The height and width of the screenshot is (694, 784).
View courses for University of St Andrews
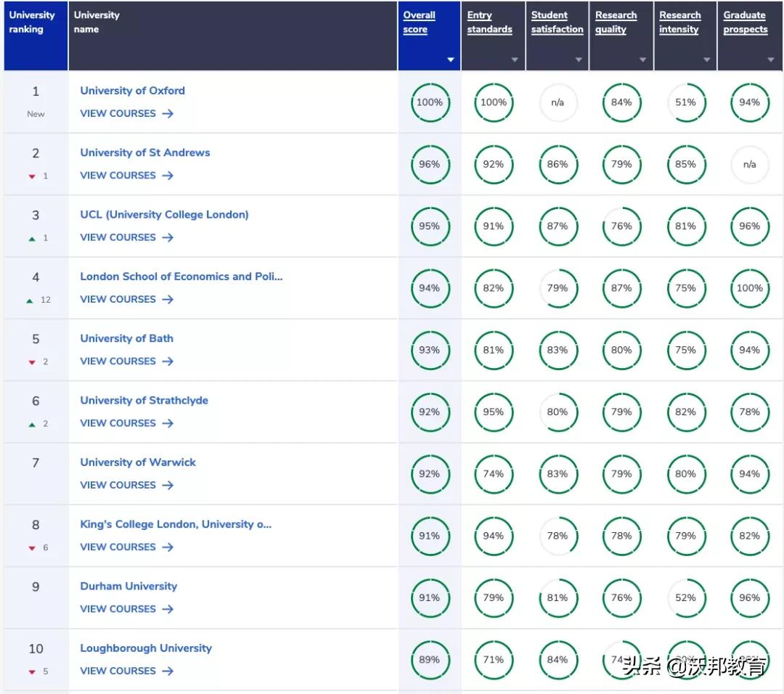(126, 176)
